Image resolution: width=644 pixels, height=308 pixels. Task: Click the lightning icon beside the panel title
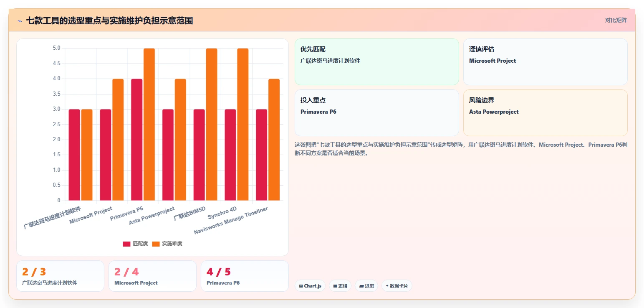(20, 20)
